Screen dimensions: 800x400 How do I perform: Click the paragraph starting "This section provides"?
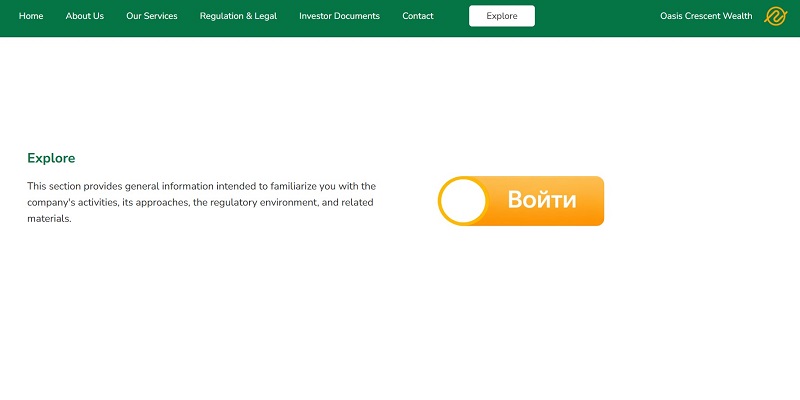(x=202, y=203)
